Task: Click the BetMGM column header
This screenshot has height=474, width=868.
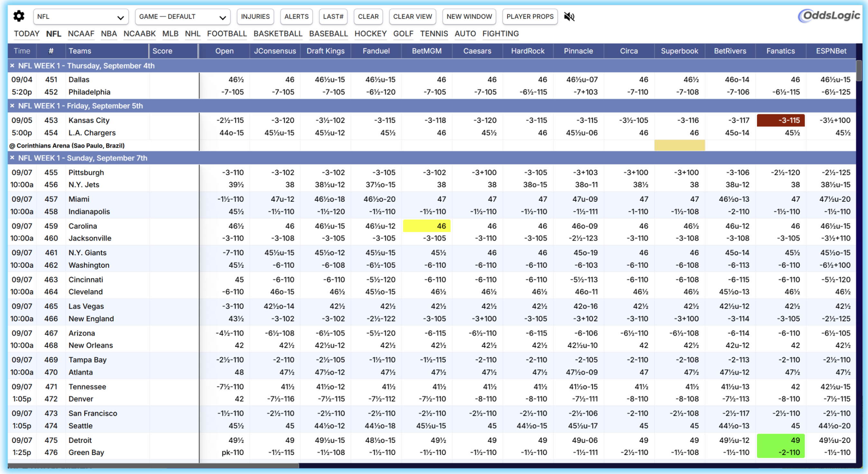Action: [x=426, y=51]
